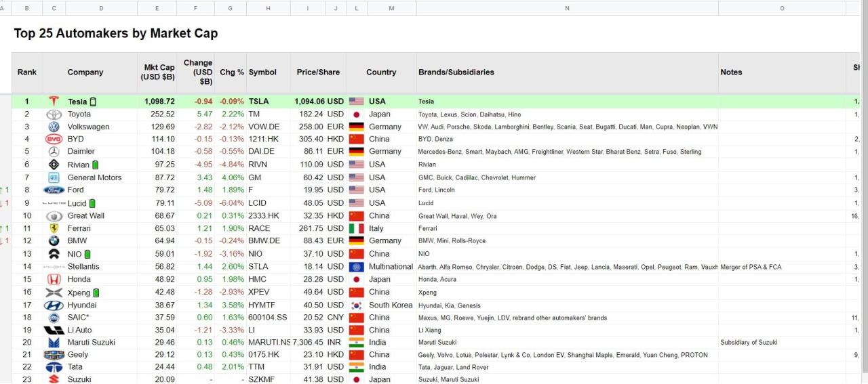Click the China flag in BYD row

point(357,140)
